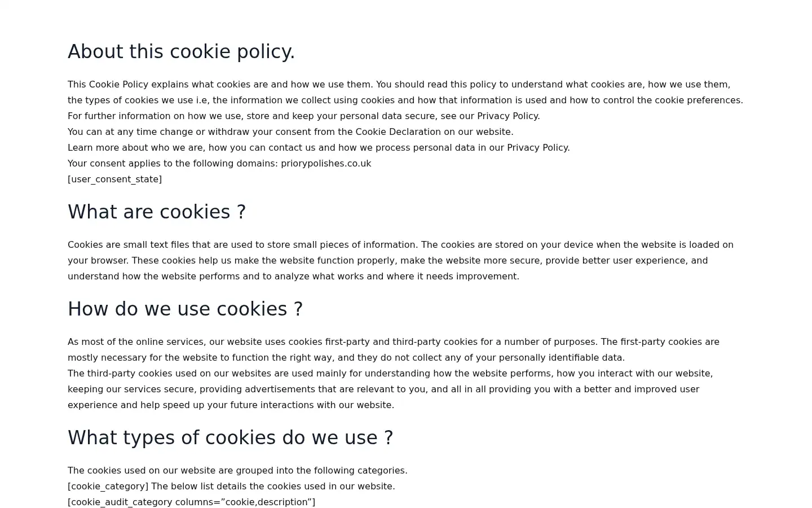Click the "How do we use cookies ?" heading
Image resolution: width=812 pixels, height=508 pixels.
tap(185, 309)
